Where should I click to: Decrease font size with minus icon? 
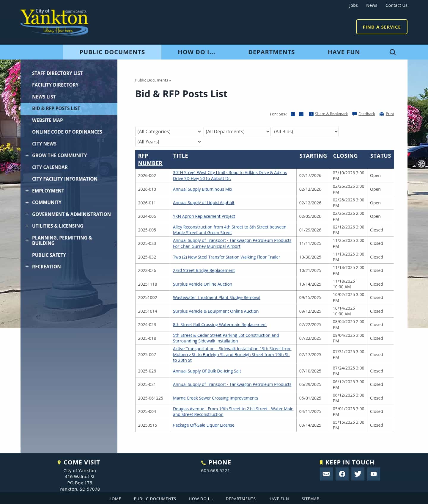pos(301,114)
